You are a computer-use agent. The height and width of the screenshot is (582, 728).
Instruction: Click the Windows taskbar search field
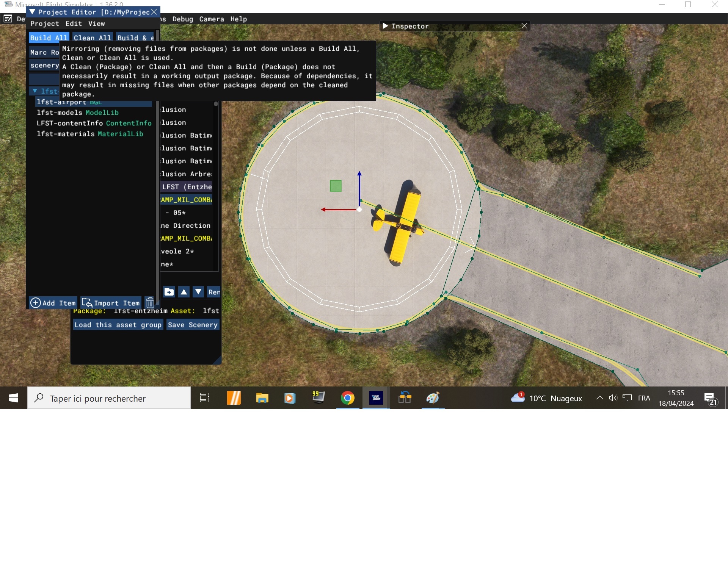pos(109,398)
